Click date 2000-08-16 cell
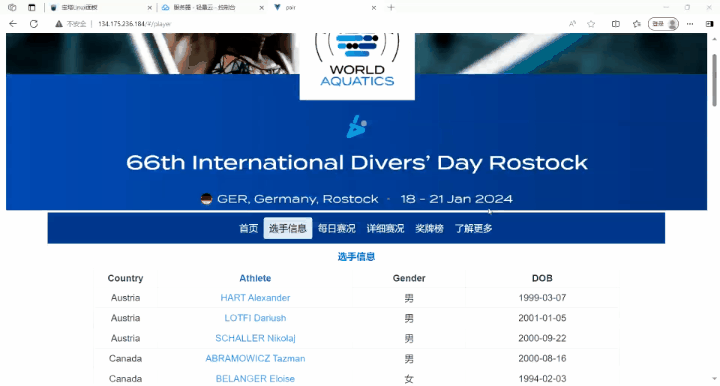Viewport: 720px width, 386px height. click(x=542, y=358)
